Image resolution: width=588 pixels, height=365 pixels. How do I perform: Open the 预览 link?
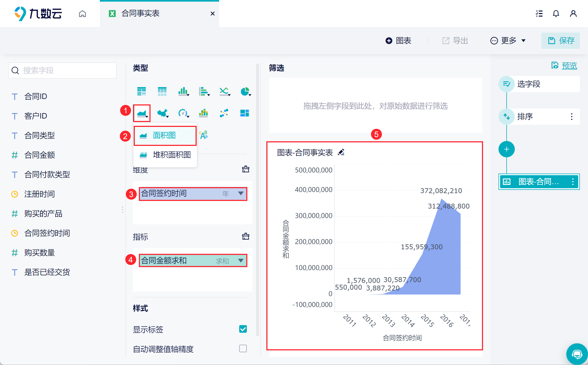click(569, 66)
